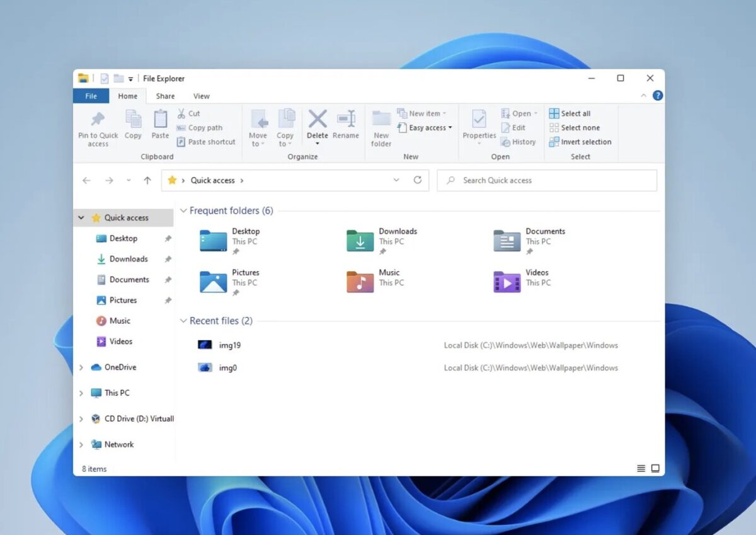The height and width of the screenshot is (535, 756).
Task: Choose Invert selection
Action: [x=580, y=142]
